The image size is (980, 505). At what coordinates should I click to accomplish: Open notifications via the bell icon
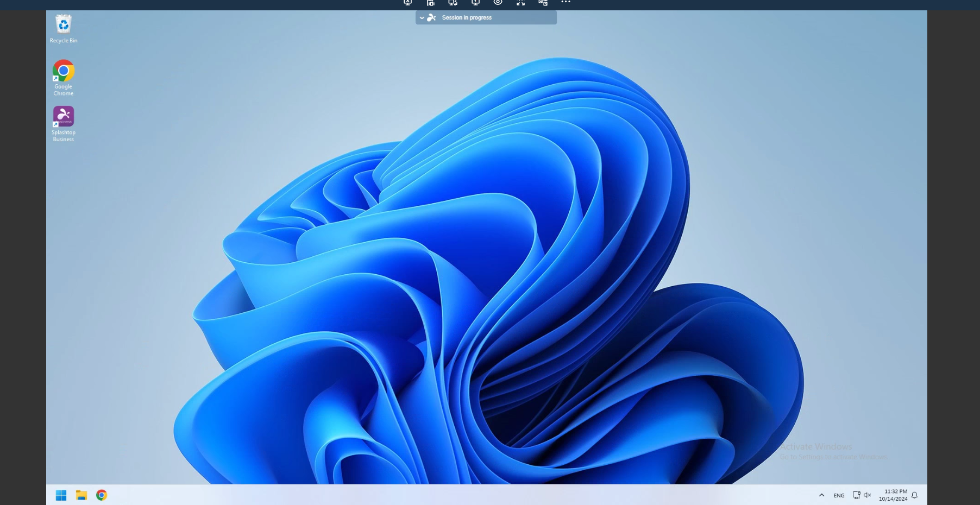[x=915, y=495]
